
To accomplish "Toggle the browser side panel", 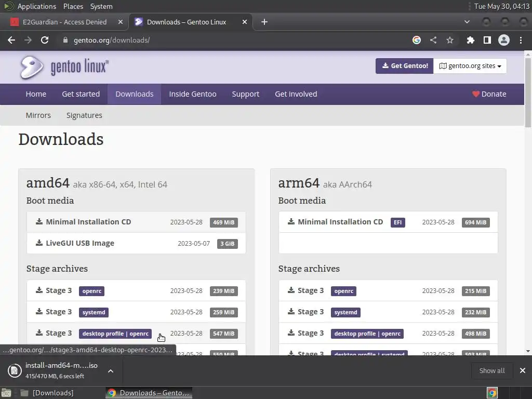I will click(487, 40).
